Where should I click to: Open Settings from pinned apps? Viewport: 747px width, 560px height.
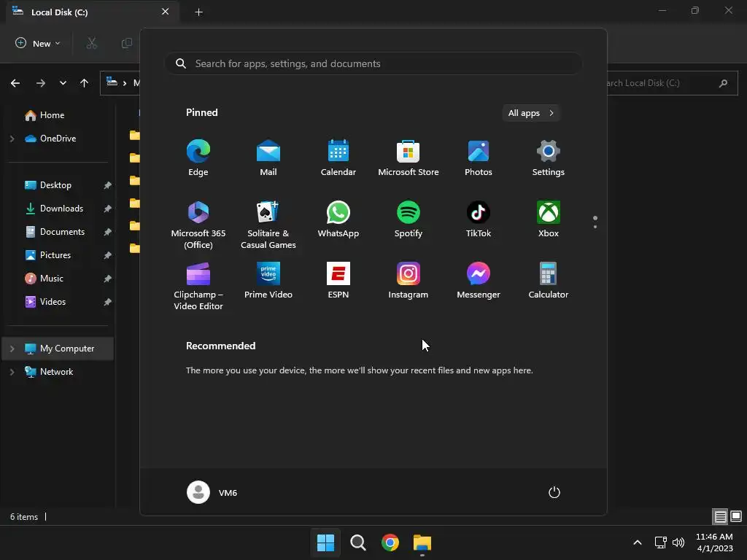click(x=549, y=158)
